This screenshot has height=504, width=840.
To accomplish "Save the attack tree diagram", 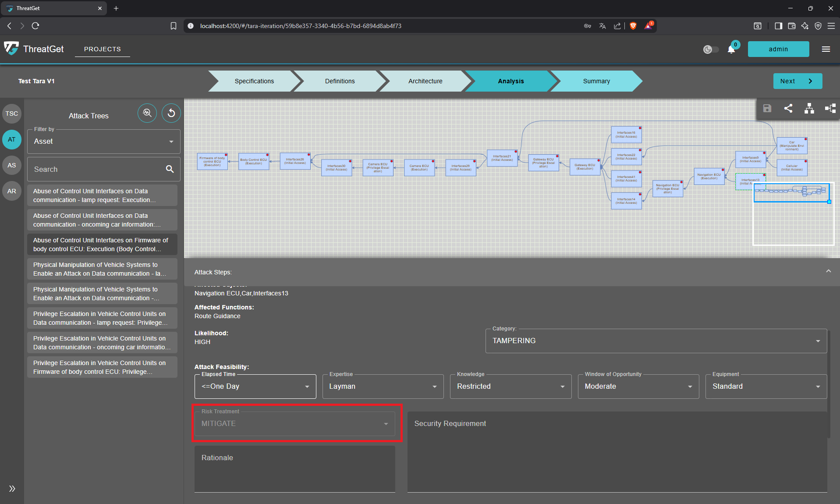I will [x=767, y=108].
